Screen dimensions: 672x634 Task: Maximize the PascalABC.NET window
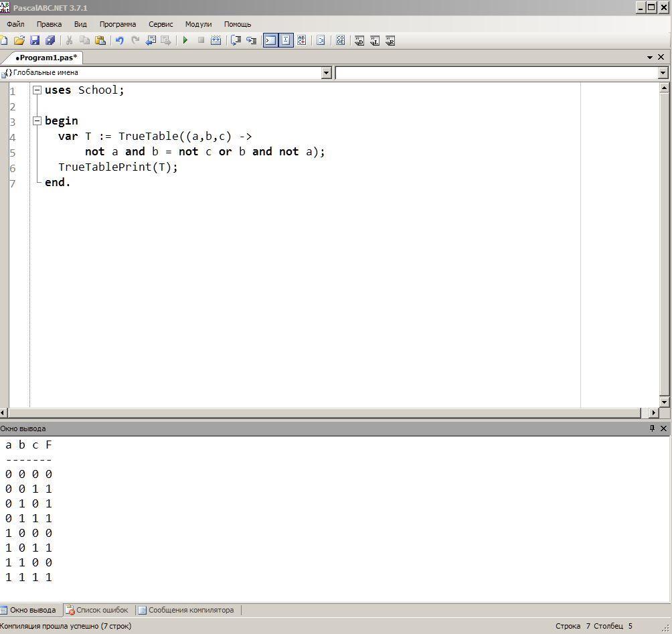(x=651, y=7)
